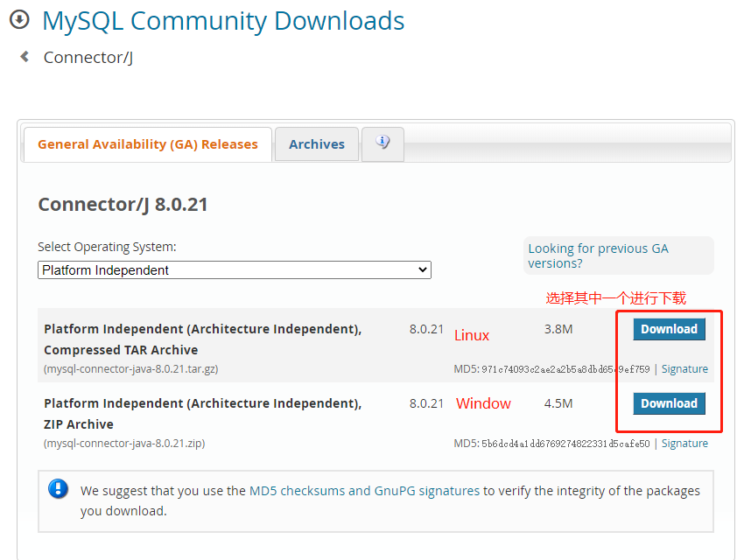Open the information icon tab

pyautogui.click(x=383, y=143)
